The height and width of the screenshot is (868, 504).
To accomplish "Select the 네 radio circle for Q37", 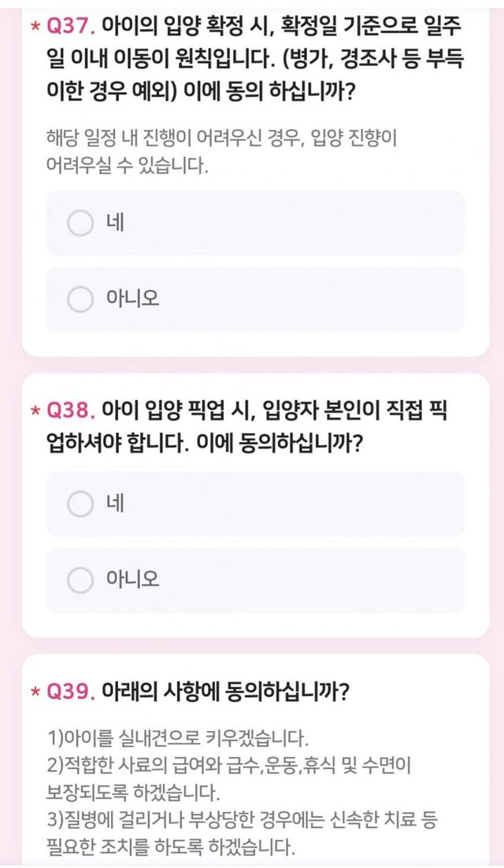I will tap(80, 223).
